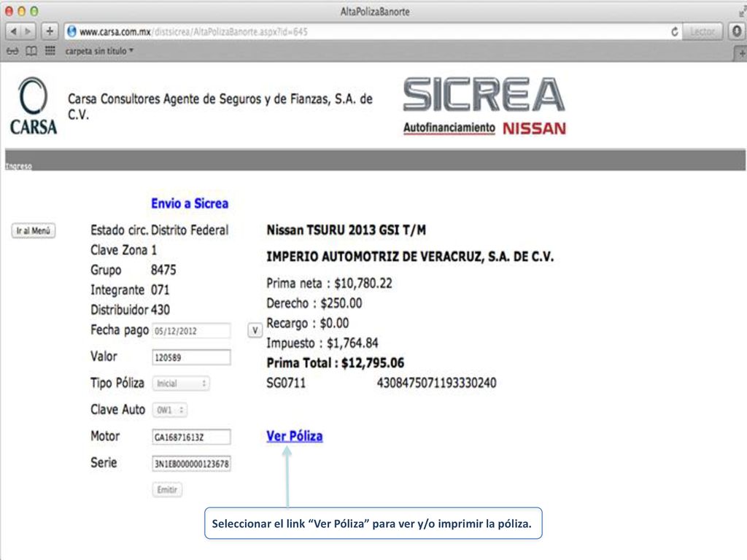Click the Recargo $0.00 text
This screenshot has width=747, height=560.
[x=307, y=323]
